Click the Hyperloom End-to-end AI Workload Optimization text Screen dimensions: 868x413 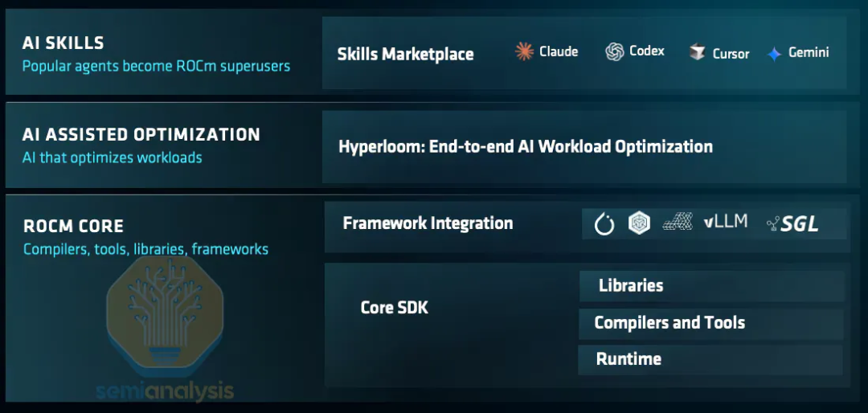(526, 147)
